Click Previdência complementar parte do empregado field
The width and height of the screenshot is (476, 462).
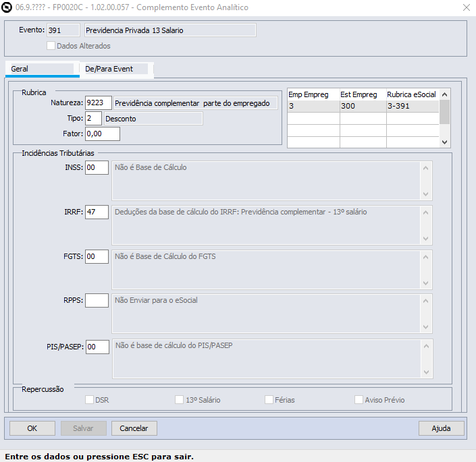point(196,103)
